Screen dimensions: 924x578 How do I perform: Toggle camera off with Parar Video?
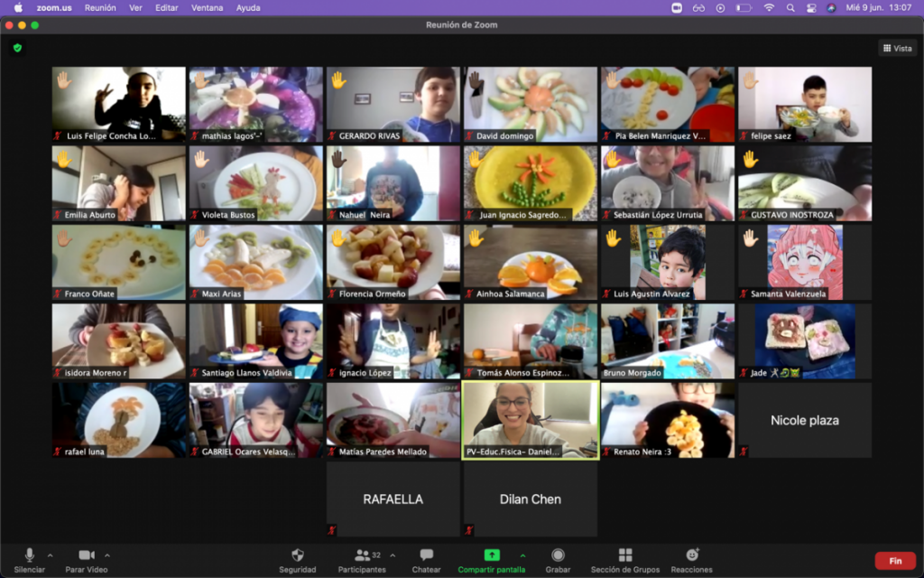(87, 555)
